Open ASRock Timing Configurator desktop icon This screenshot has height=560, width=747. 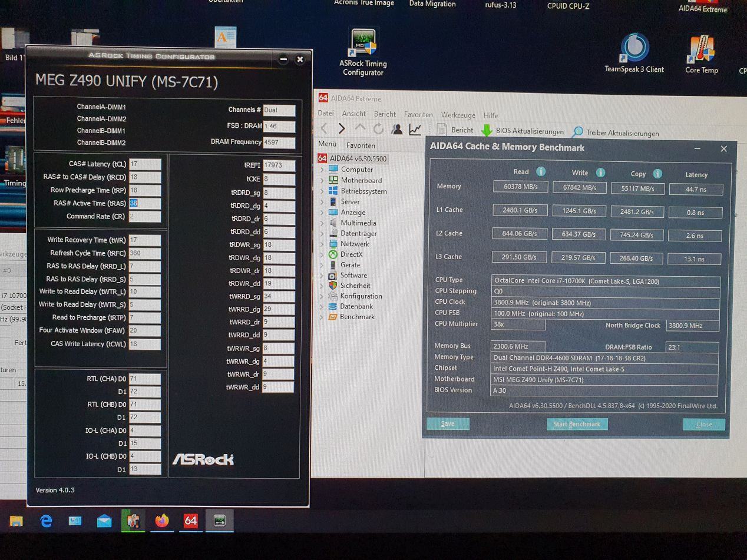pyautogui.click(x=363, y=53)
